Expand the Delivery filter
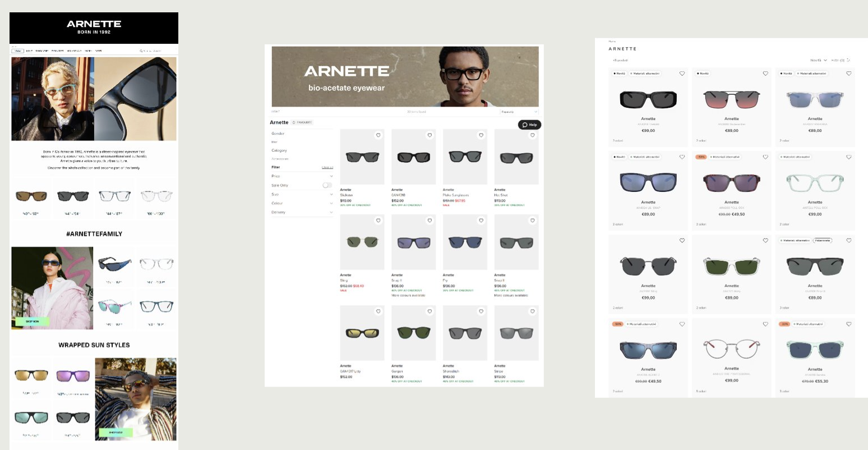Image resolution: width=868 pixels, height=450 pixels. pos(302,212)
